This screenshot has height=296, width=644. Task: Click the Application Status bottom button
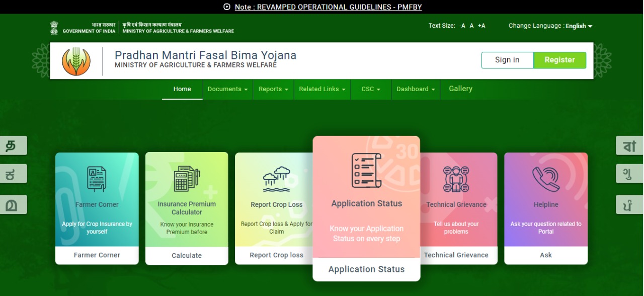(366, 269)
